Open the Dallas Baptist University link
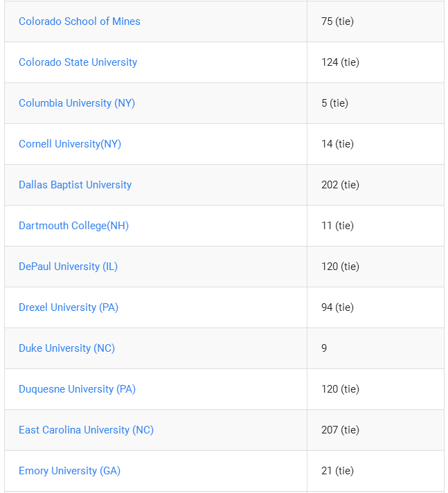This screenshot has height=493, width=448. (75, 185)
